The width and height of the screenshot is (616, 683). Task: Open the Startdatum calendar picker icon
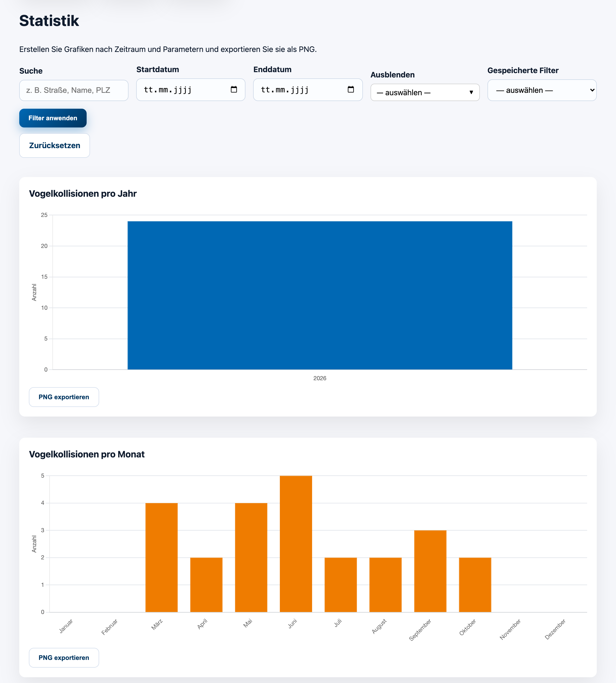pyautogui.click(x=234, y=90)
